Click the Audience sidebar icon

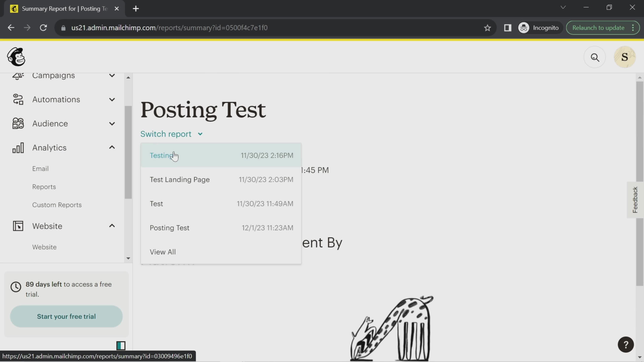[18, 123]
